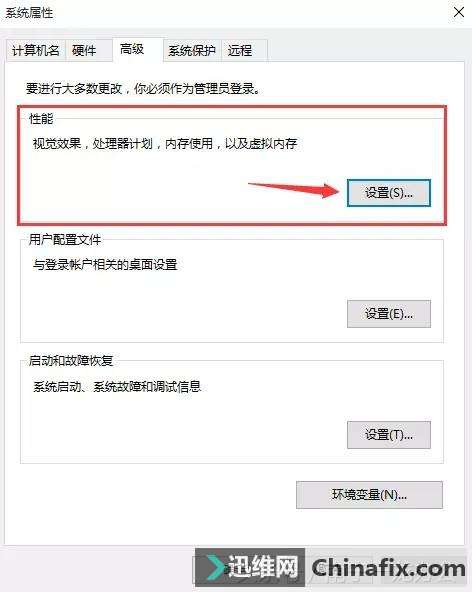The width and height of the screenshot is (472, 592).
Task: Open 环境变量(N) environment variables
Action: [369, 495]
